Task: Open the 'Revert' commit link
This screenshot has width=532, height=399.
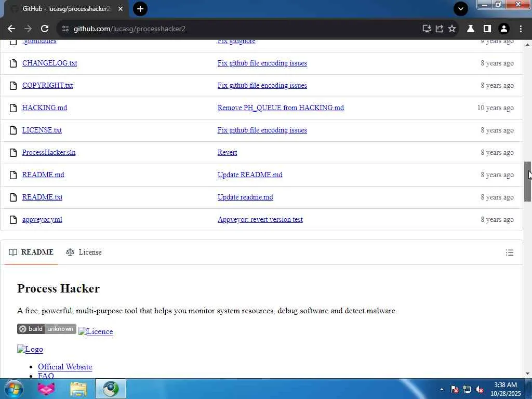Action: (228, 153)
